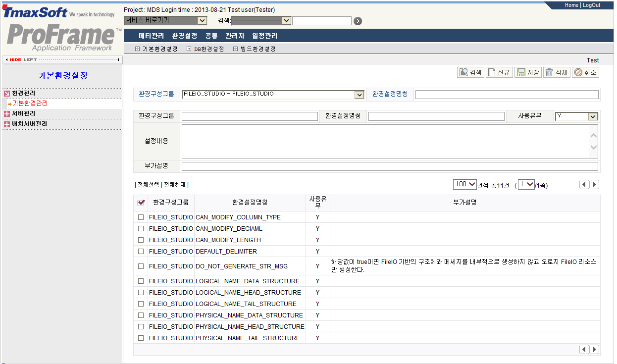
Task: Check the CAN_MODIFY_COLUMN_TYPE row checkbox
Action: (x=141, y=217)
